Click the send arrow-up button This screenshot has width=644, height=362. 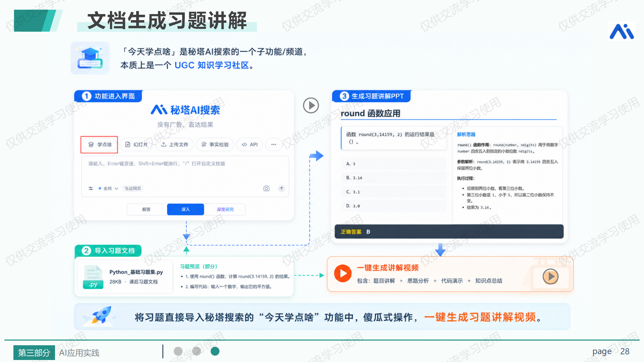tap(282, 188)
